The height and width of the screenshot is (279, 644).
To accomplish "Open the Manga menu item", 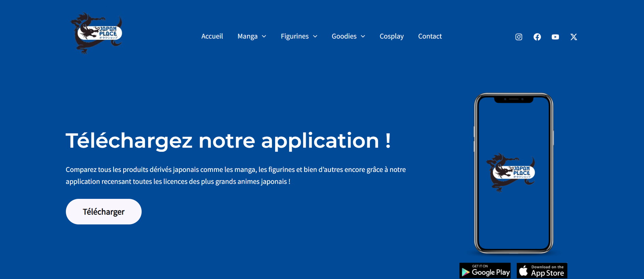I will 247,36.
